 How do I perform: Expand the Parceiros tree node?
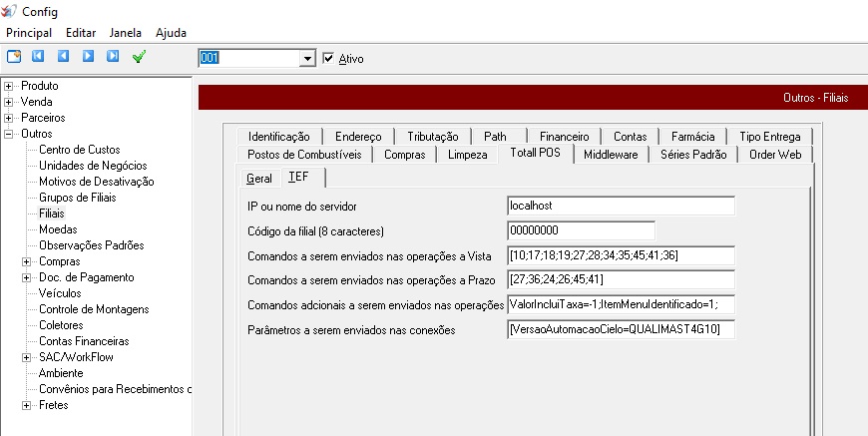(8, 119)
